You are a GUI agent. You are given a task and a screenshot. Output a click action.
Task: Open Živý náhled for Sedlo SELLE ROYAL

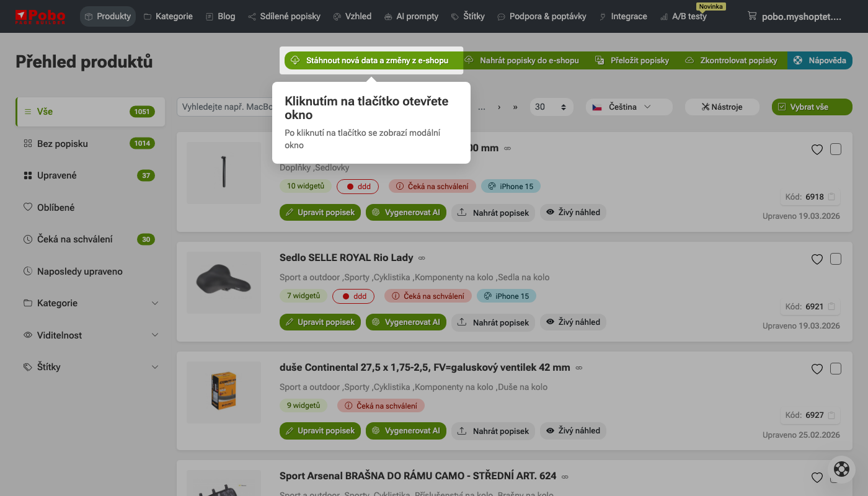(x=573, y=322)
